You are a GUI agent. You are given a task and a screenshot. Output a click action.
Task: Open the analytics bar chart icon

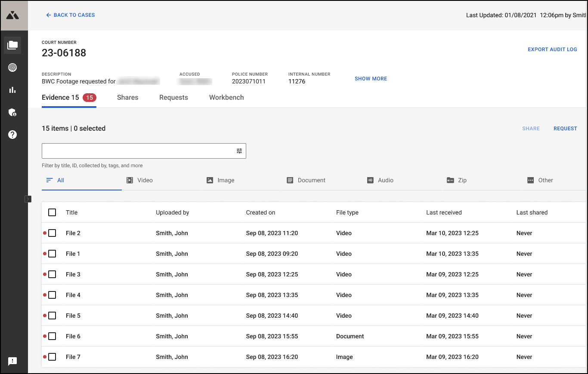click(x=12, y=90)
